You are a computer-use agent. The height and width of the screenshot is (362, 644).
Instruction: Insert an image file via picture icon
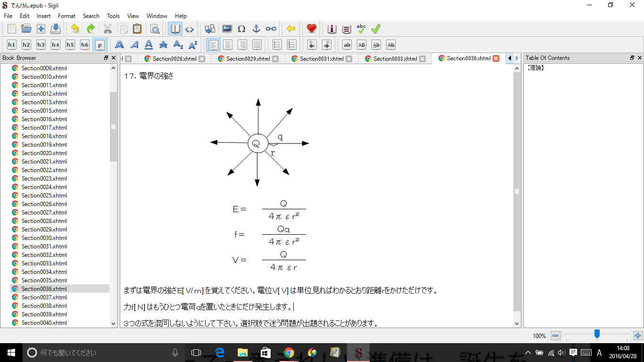227,29
